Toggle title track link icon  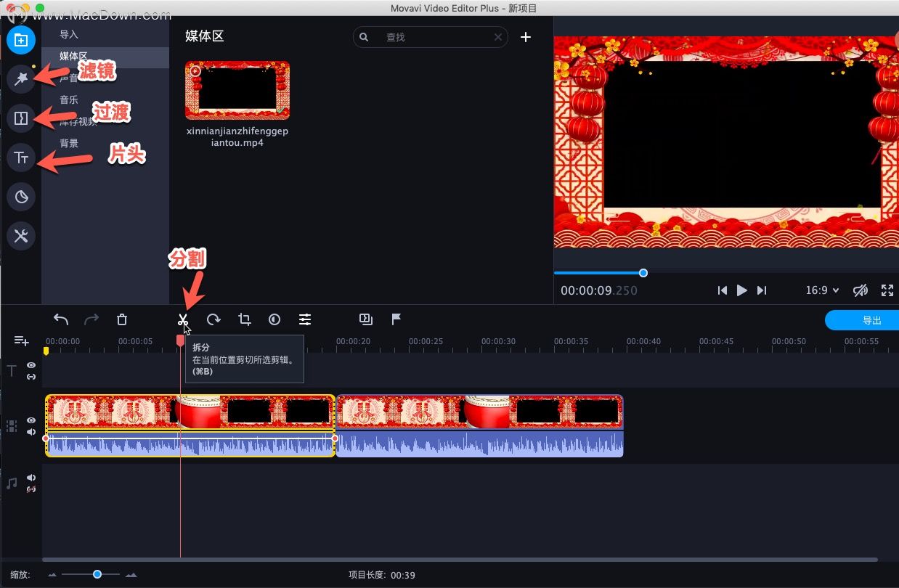tap(31, 377)
